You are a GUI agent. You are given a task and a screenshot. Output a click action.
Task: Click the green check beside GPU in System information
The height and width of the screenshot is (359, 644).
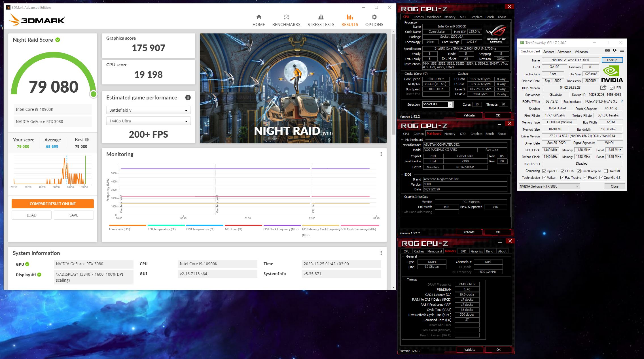click(x=27, y=264)
